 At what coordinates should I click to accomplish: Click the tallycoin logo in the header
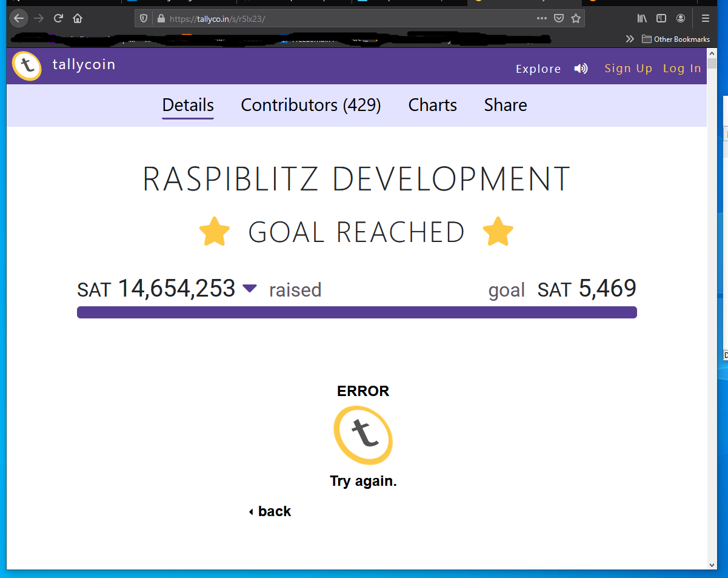click(x=27, y=66)
